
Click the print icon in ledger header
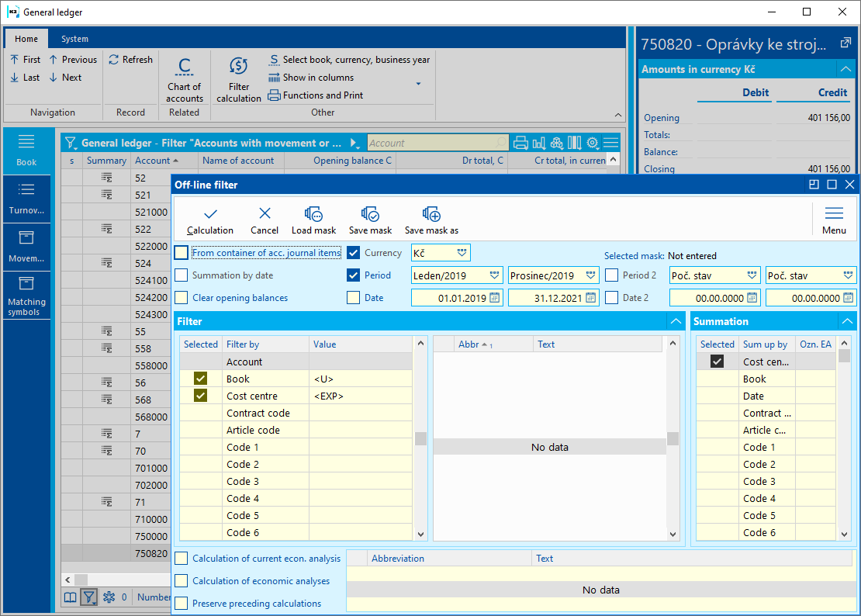(x=520, y=144)
